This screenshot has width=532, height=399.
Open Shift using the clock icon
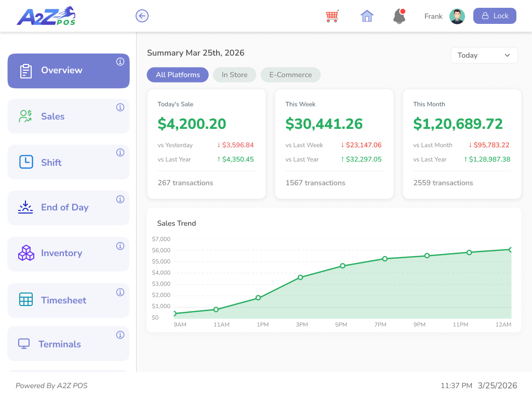click(25, 162)
